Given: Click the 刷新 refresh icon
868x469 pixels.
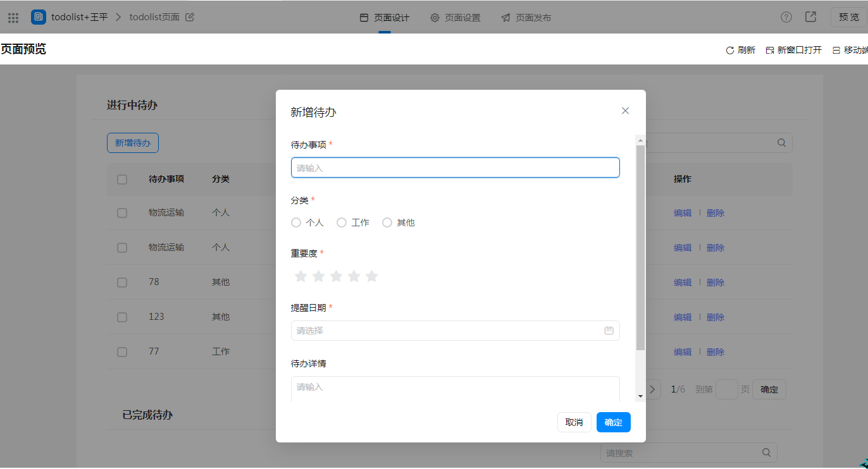Looking at the screenshot, I should click(x=729, y=51).
